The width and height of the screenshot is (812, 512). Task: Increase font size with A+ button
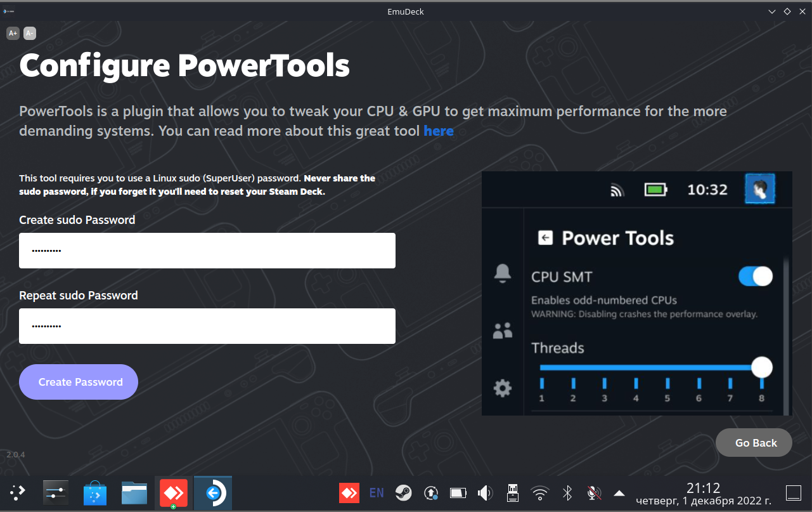point(13,33)
